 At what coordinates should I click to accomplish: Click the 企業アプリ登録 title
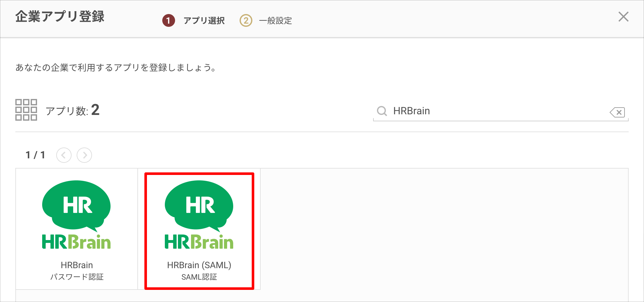[60, 17]
